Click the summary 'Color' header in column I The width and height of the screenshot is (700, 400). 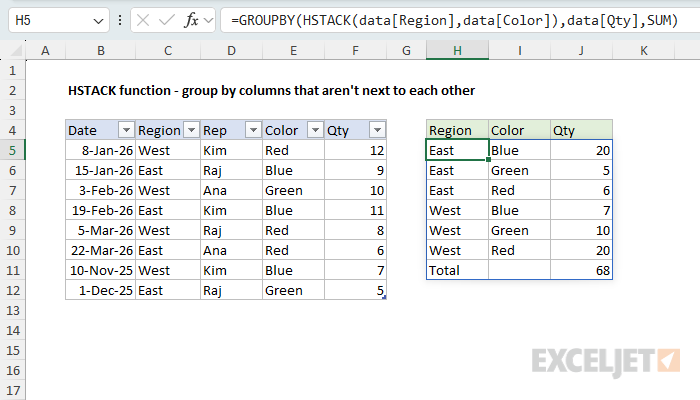[x=520, y=130]
